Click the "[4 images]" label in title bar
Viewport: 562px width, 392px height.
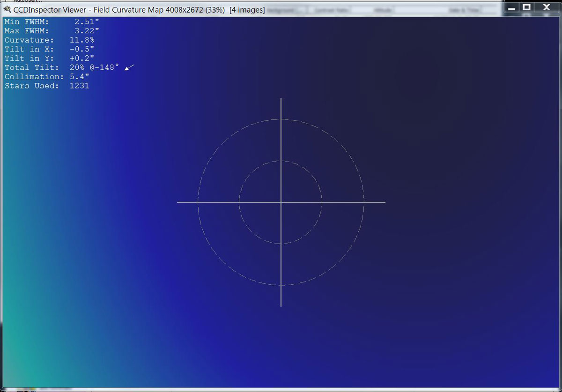[247, 10]
